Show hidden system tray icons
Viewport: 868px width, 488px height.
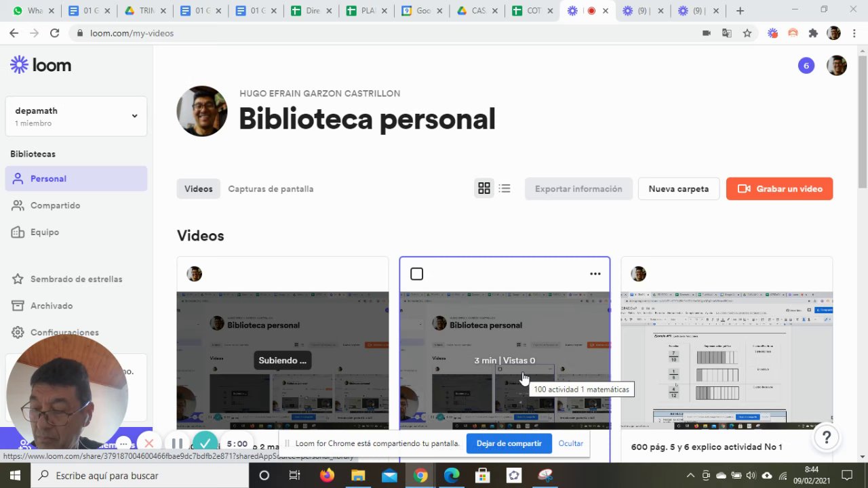coord(690,476)
